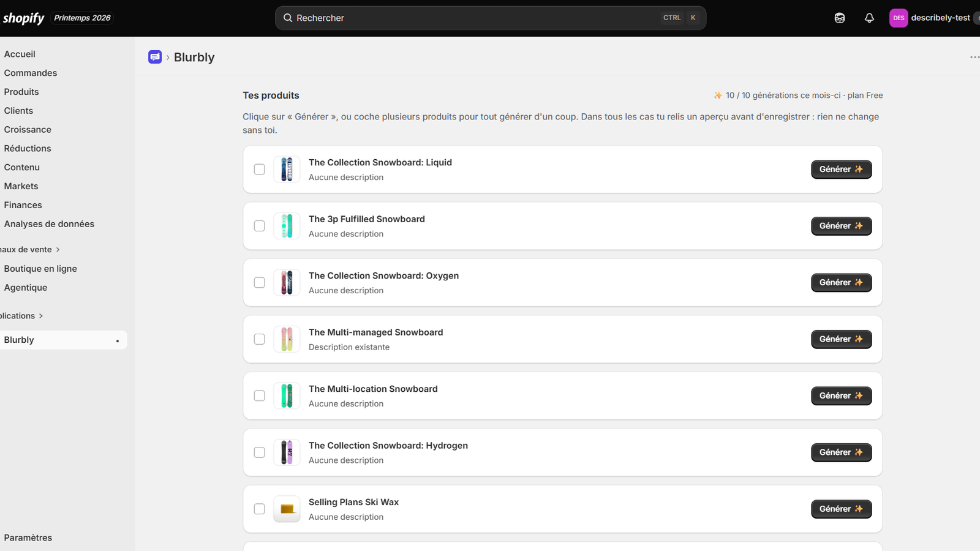Open the 3p Fulfilled Snowboard thumbnail
The image size is (980, 551).
pos(287,226)
